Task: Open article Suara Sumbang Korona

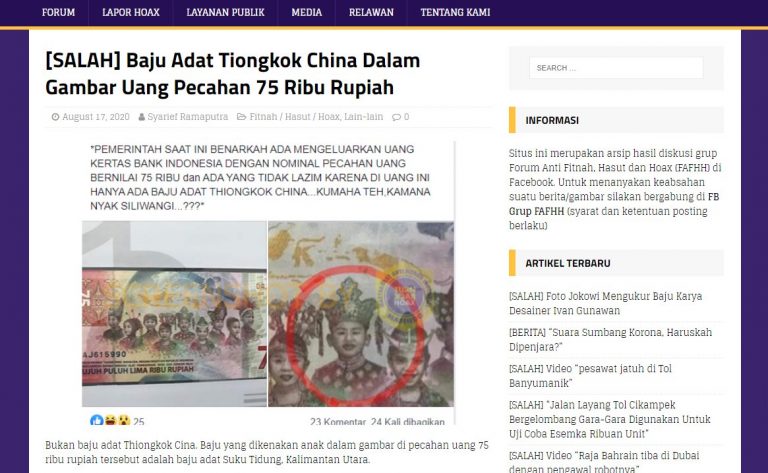Action: coord(610,340)
